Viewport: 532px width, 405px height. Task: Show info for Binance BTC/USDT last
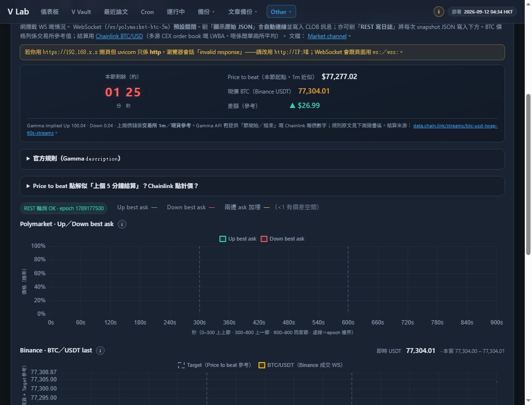(100, 351)
